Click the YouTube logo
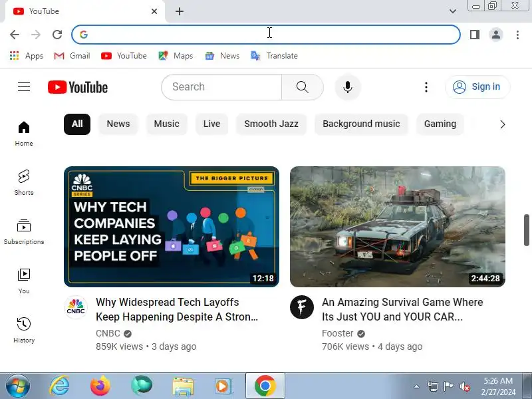 pyautogui.click(x=78, y=87)
